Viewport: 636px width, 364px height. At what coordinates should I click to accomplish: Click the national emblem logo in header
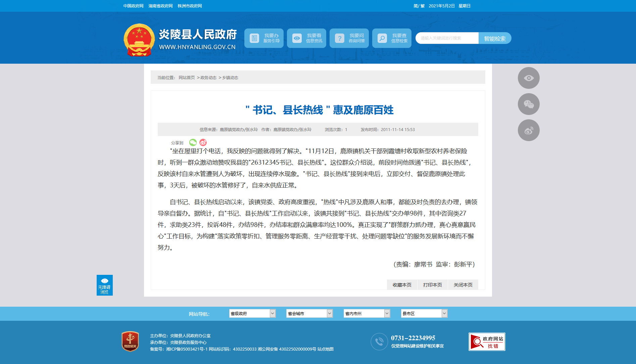[x=139, y=40]
